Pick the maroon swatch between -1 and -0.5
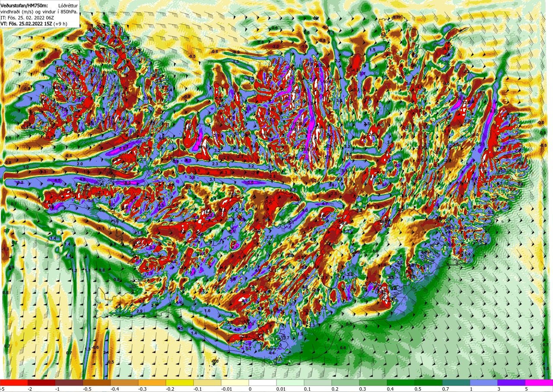The image size is (553, 392). [x=69, y=383]
